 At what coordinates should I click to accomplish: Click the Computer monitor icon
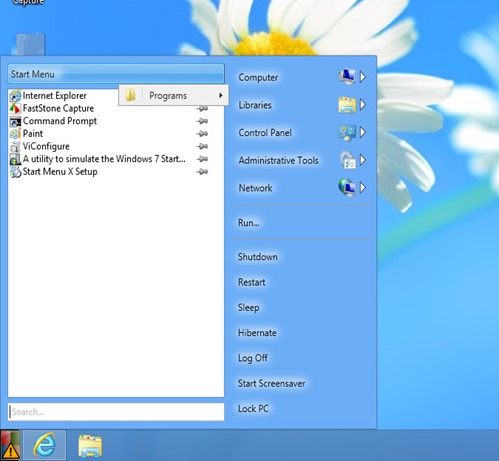pos(347,77)
